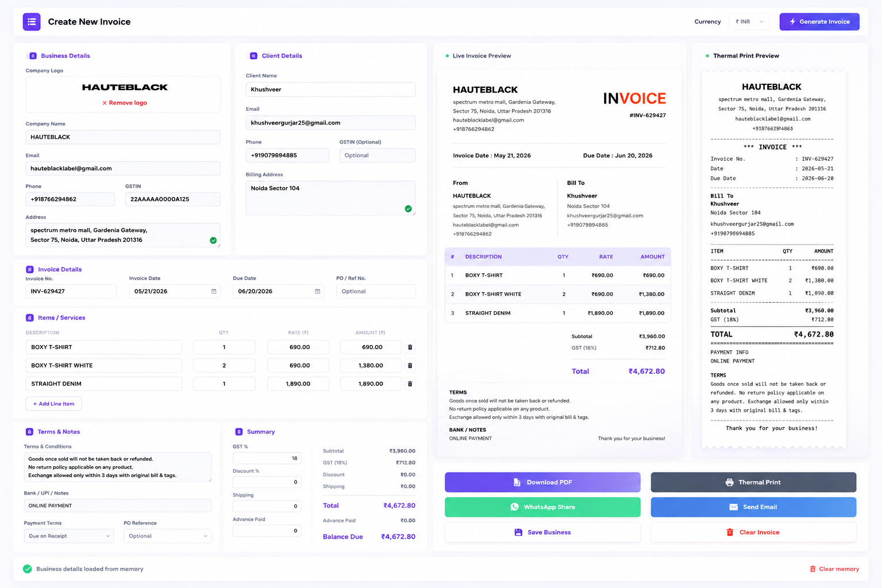Image resolution: width=882 pixels, height=588 pixels.
Task: Focus the client Phone field
Action: pyautogui.click(x=288, y=156)
